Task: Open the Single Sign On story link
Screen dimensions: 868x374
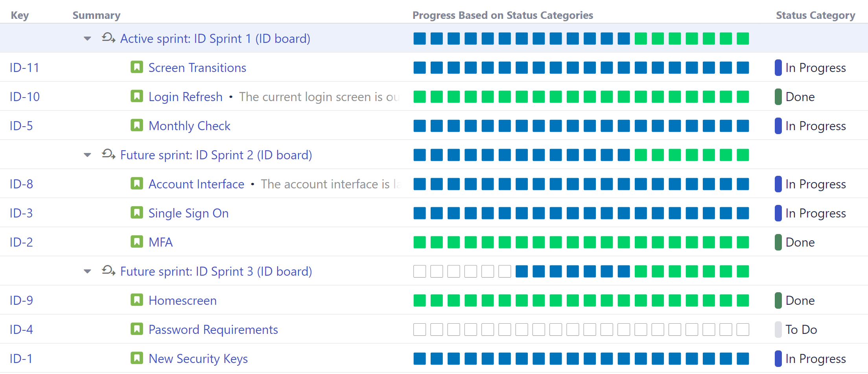Action: 188,213
